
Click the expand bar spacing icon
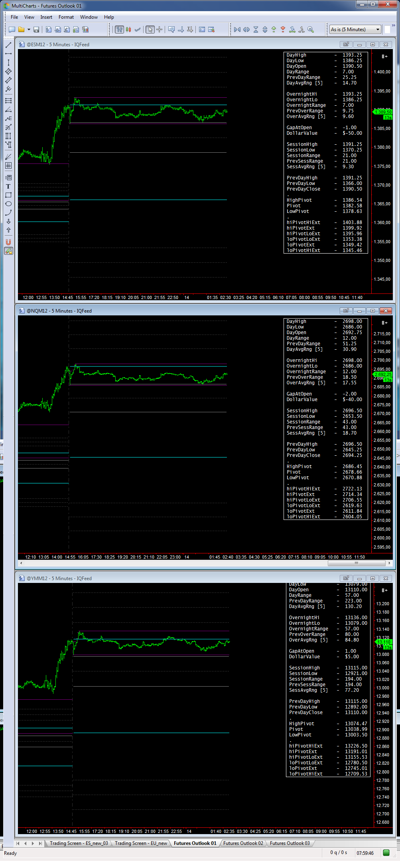[x=246, y=30]
